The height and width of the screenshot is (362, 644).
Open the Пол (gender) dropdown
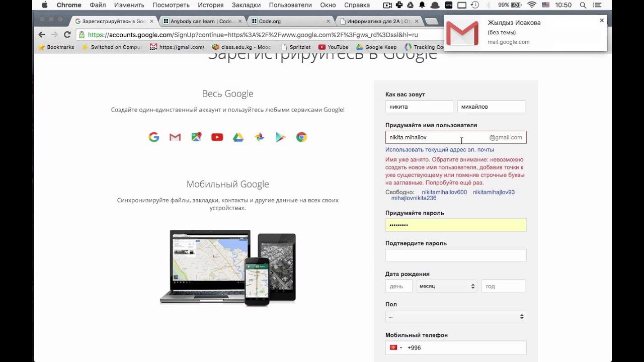tap(456, 317)
